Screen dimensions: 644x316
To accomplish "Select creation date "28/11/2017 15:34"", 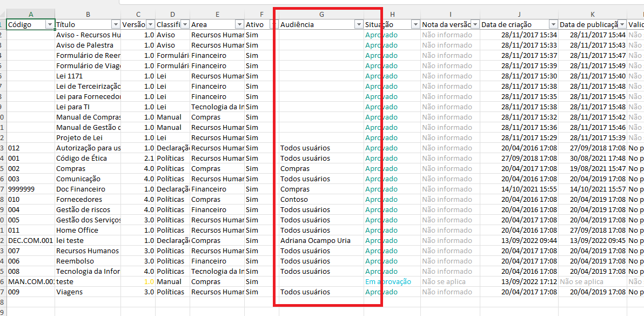I will tap(519, 35).
